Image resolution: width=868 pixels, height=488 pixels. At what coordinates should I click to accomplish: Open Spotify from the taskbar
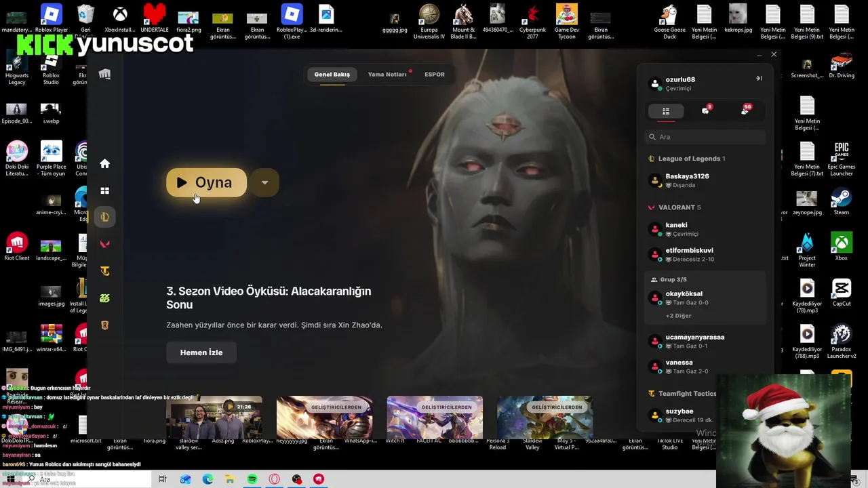[x=252, y=479]
